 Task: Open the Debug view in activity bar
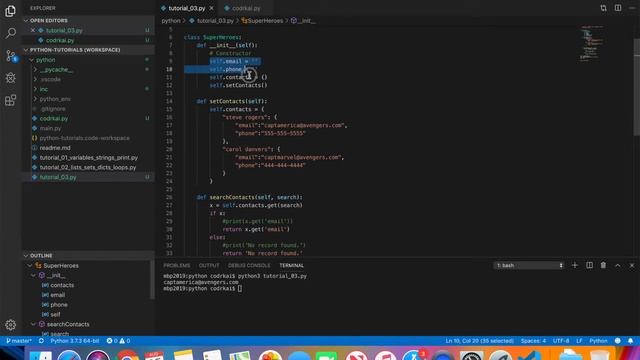pos(11,78)
